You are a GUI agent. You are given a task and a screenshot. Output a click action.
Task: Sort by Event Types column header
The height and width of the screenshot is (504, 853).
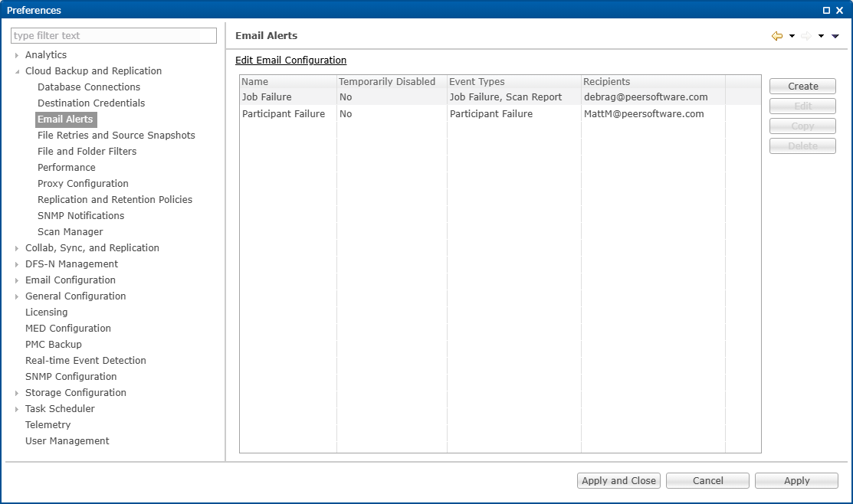point(514,81)
